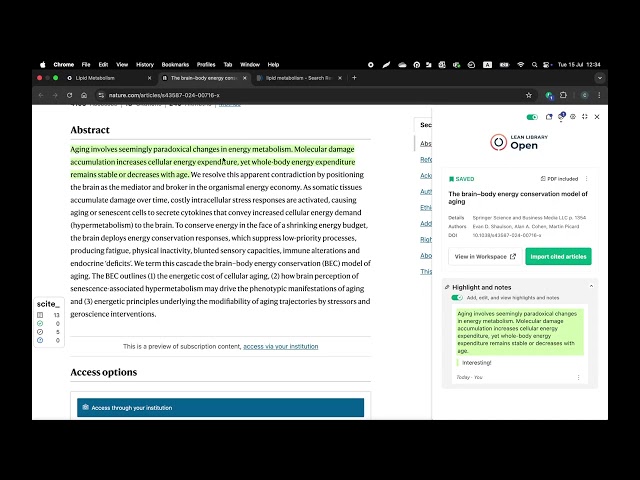Click the Access through your institution button

220,407
